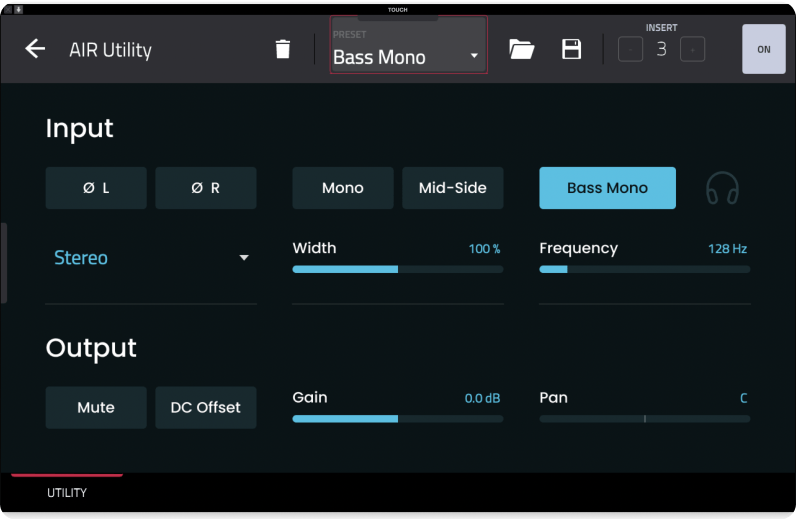The image size is (796, 519).
Task: Open preset folder browser icon
Action: pos(521,49)
